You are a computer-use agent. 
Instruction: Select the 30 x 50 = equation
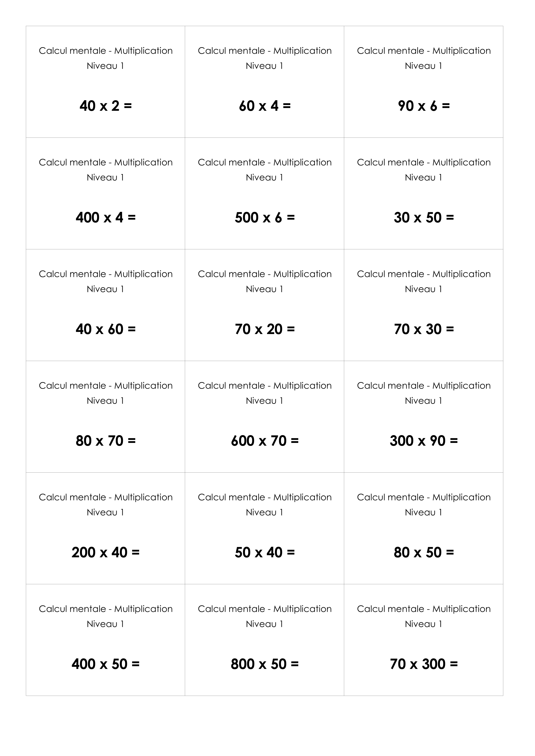[424, 218]
